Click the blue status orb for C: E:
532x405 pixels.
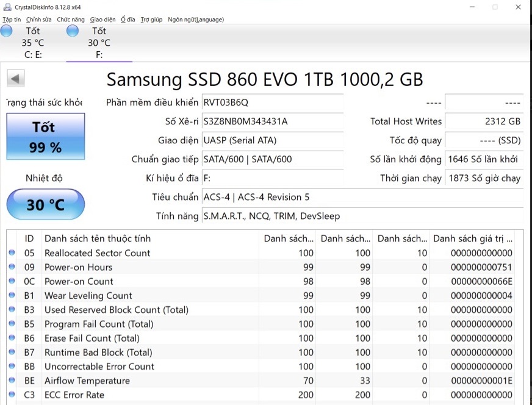pos(6,31)
